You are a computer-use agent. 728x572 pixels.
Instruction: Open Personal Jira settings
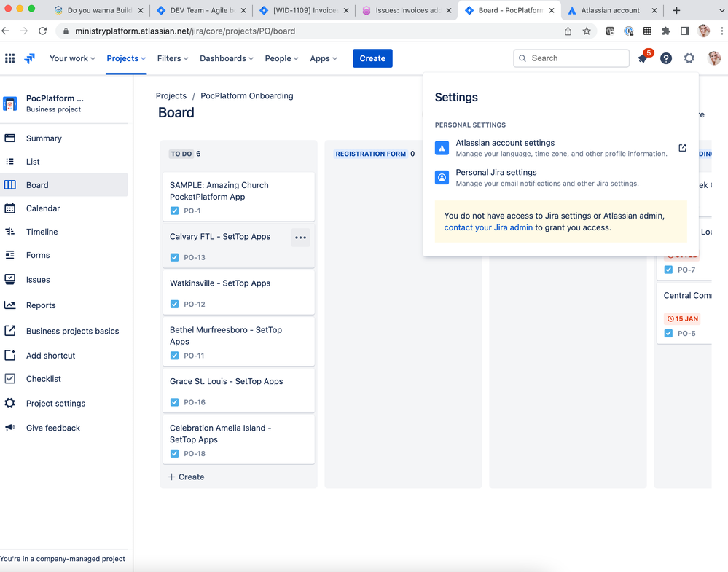(x=561, y=177)
